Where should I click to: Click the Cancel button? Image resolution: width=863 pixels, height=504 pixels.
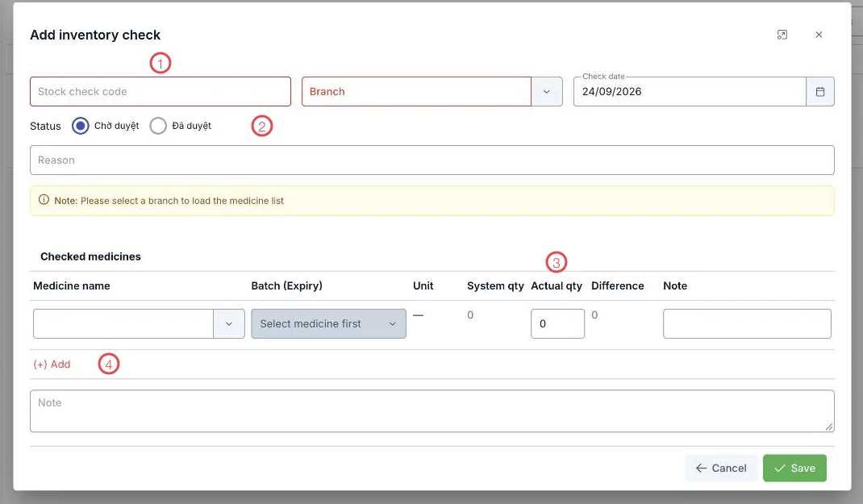[x=721, y=469]
